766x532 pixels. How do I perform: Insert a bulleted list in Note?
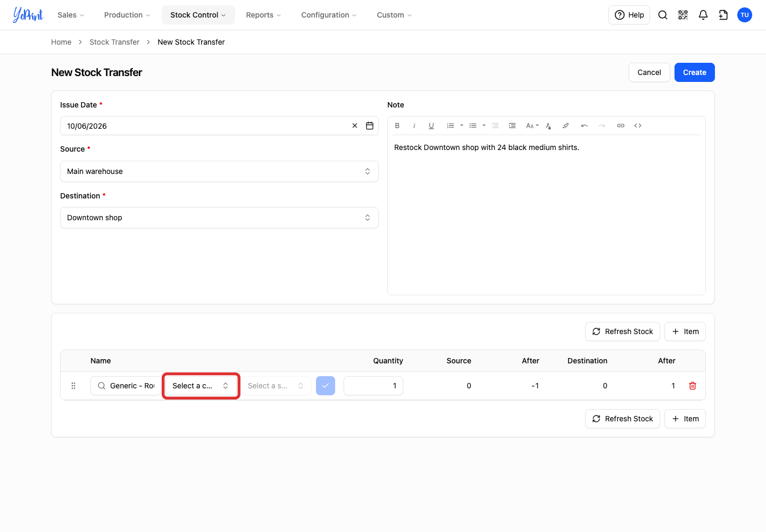tap(473, 126)
